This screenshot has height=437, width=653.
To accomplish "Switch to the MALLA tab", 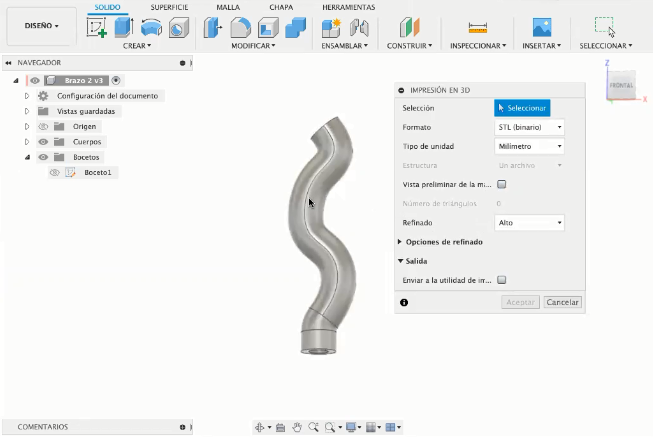I will tap(228, 7).
